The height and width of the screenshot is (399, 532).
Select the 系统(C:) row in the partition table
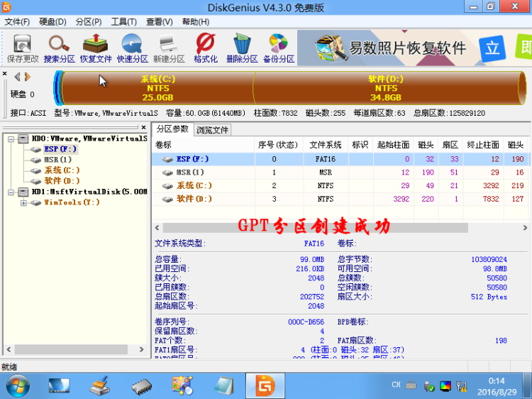(x=340, y=186)
